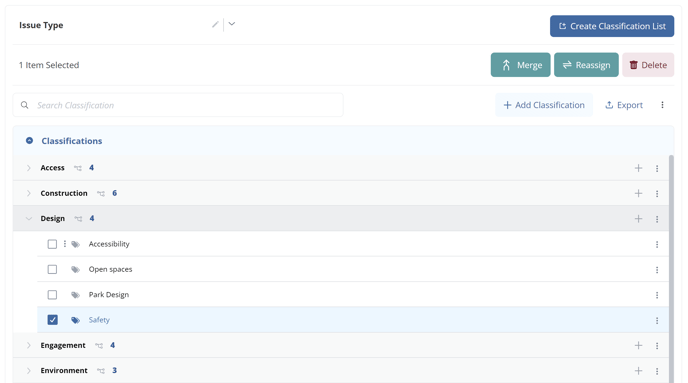This screenshot has height=383, width=688.
Task: Open options menu for Construction row
Action: coord(657,193)
